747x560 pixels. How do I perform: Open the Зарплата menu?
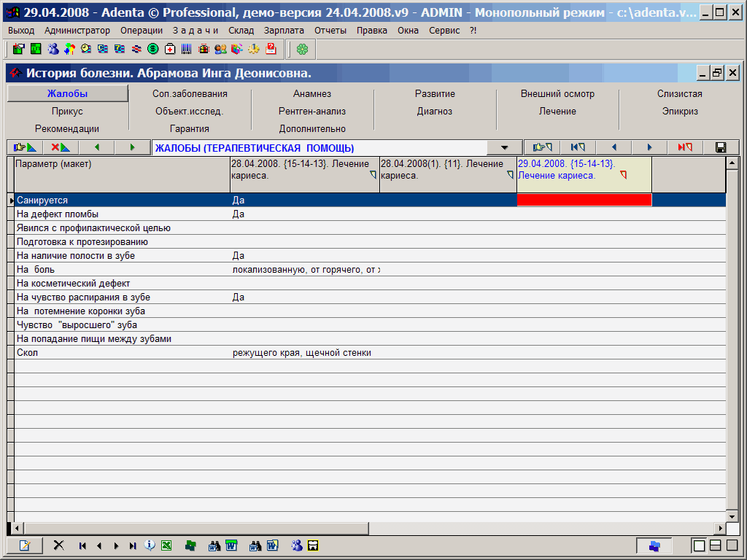tap(285, 31)
